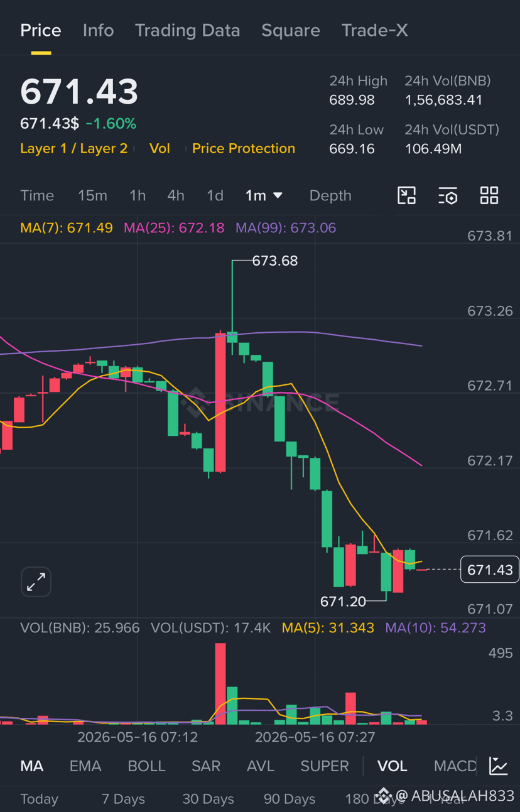Viewport: 520px width, 812px height.
Task: Switch to the Price tab
Action: (x=41, y=30)
